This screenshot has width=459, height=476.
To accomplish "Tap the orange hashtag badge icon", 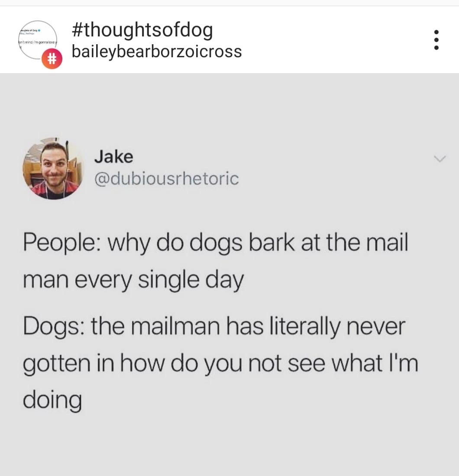I will coord(52,58).
